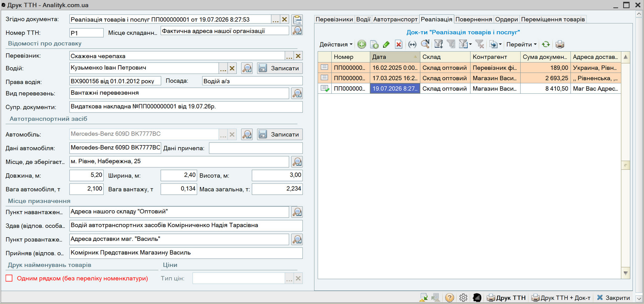Open the Згідно документа selection ellipsis

coord(275,19)
